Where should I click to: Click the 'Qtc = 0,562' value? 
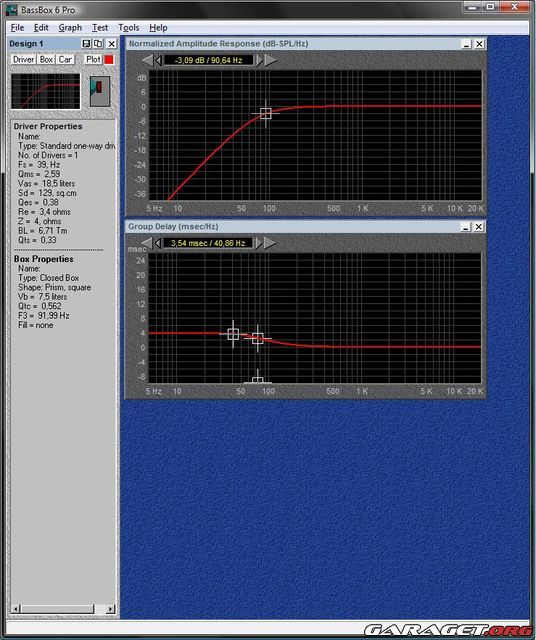coord(40,306)
